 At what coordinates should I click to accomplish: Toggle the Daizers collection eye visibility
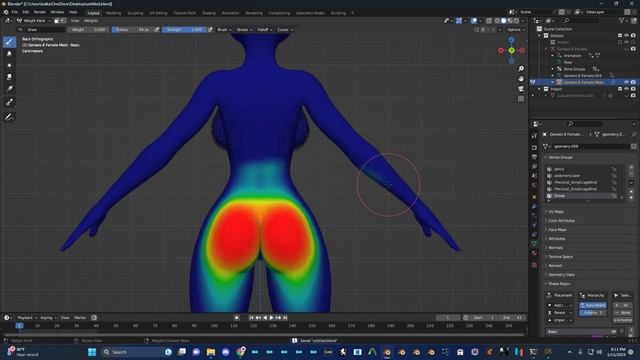coord(627,36)
